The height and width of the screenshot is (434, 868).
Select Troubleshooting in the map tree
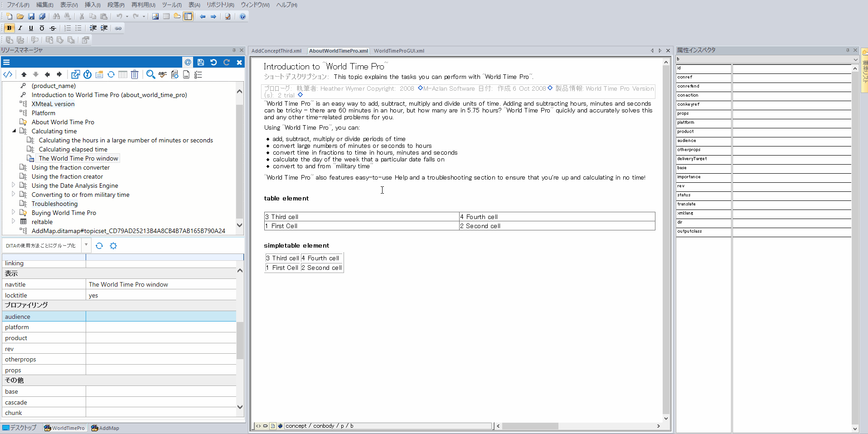pos(54,204)
